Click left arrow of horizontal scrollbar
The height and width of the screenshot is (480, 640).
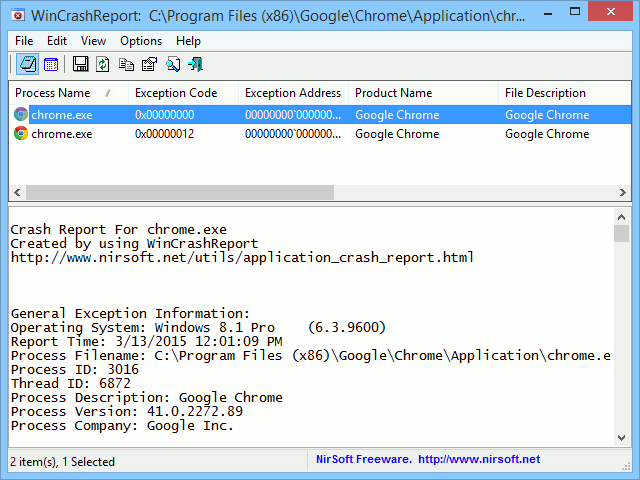17,192
